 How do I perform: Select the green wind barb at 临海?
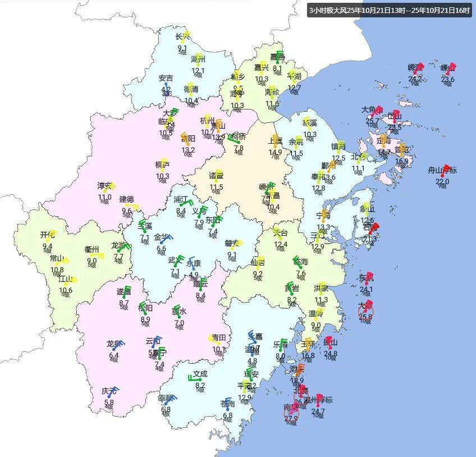(296, 261)
